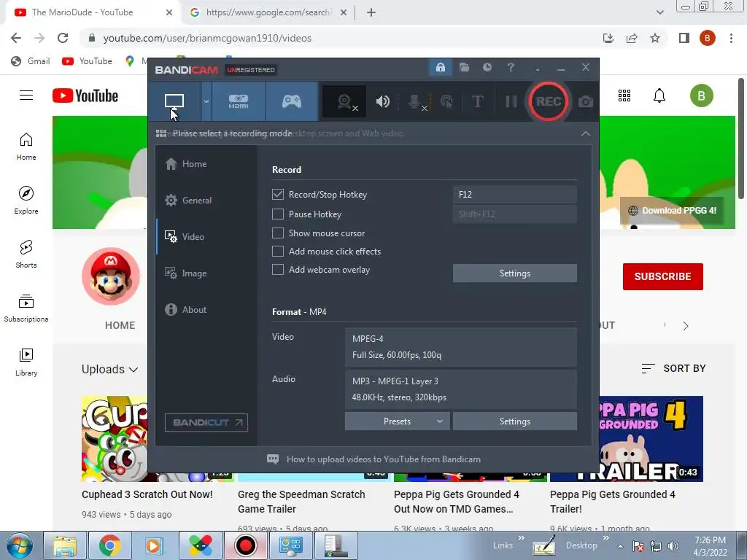This screenshot has width=747, height=560.
Task: Open Subscriptions in YouTube sidebar
Action: (x=26, y=308)
